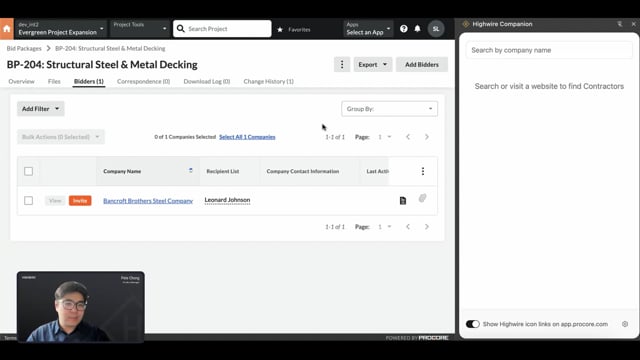The image size is (640, 360).
Task: Open Bancroft Brothers bid document icon
Action: coord(403,200)
